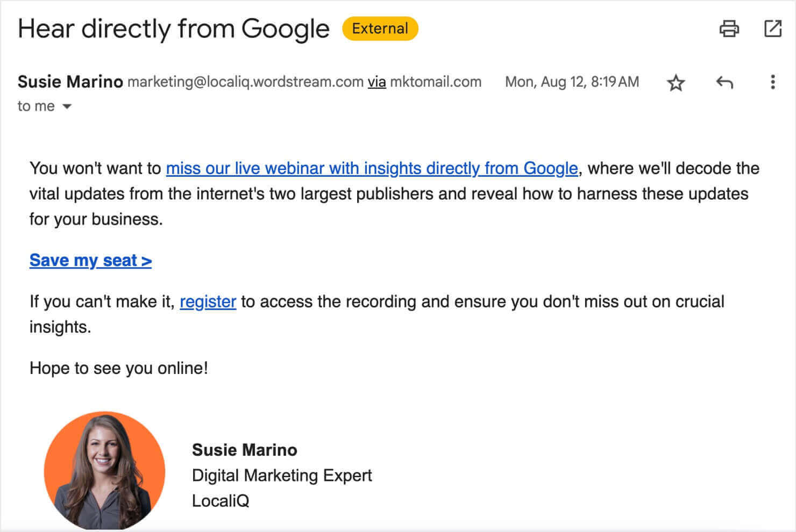The width and height of the screenshot is (796, 532).
Task: Click the 'Digital Marketing Expert' signature title
Action: [x=282, y=475]
